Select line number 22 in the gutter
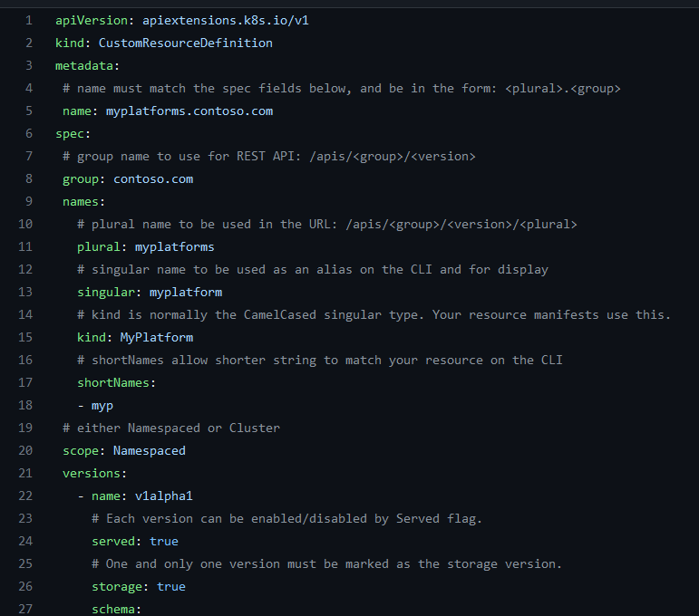Viewport: 699px width, 616px height. point(25,496)
